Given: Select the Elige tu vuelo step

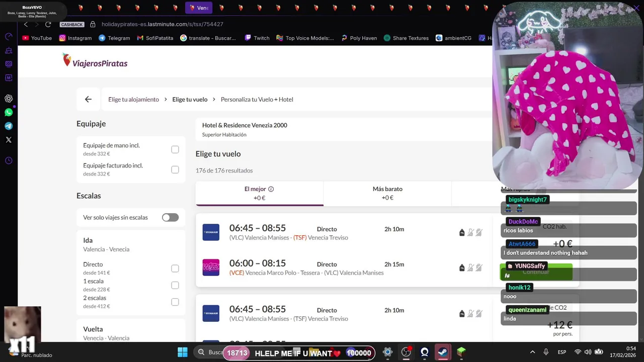Looking at the screenshot, I should [x=190, y=99].
